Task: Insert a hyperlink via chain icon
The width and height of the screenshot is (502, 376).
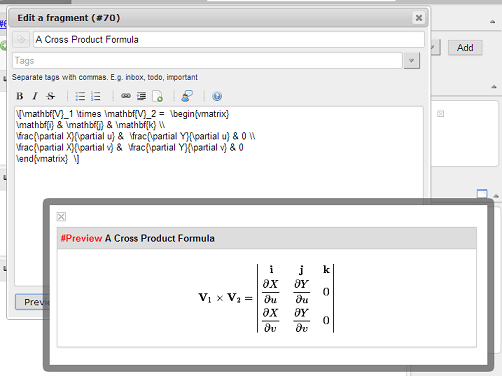Action: [126, 96]
